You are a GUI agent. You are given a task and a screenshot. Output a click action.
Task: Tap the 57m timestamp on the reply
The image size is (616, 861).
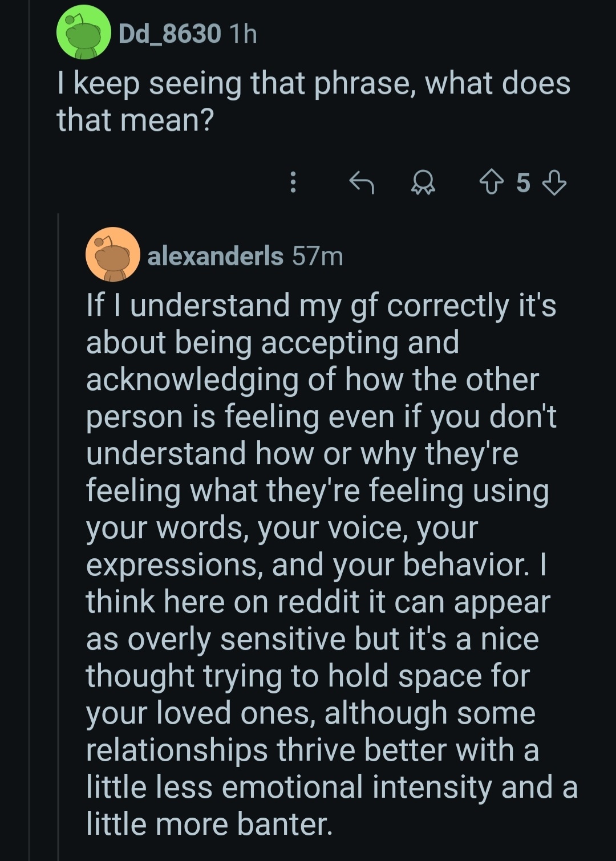point(318,256)
